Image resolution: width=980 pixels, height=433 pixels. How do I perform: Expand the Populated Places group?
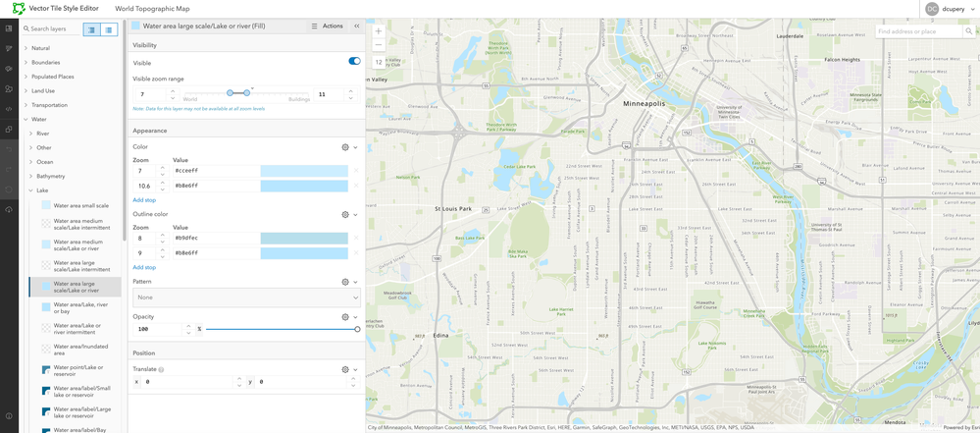pyautogui.click(x=26, y=77)
